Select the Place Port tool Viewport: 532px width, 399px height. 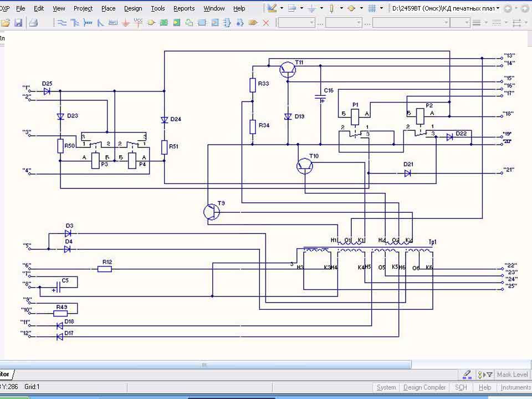pos(253,23)
